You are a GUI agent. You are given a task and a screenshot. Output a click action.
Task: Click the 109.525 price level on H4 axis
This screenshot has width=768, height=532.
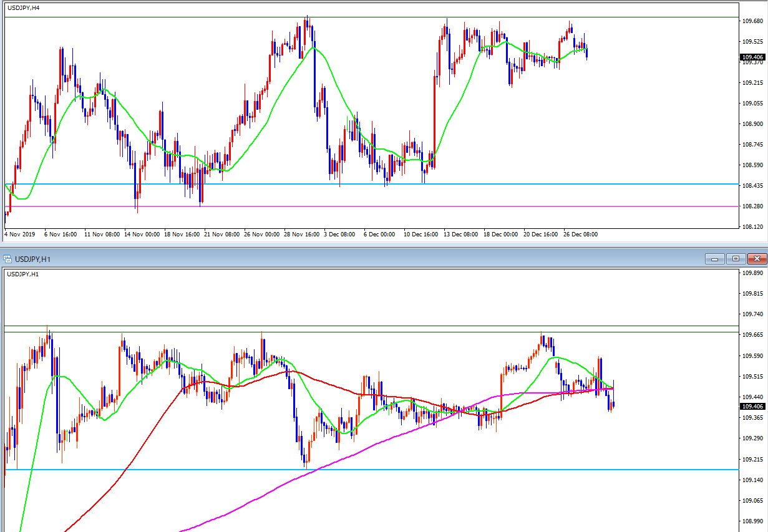point(753,42)
